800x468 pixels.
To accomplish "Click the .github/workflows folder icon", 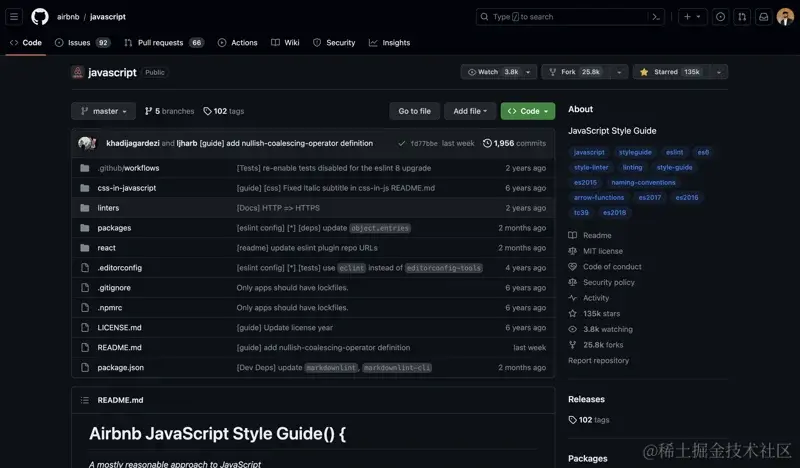I will tap(85, 168).
